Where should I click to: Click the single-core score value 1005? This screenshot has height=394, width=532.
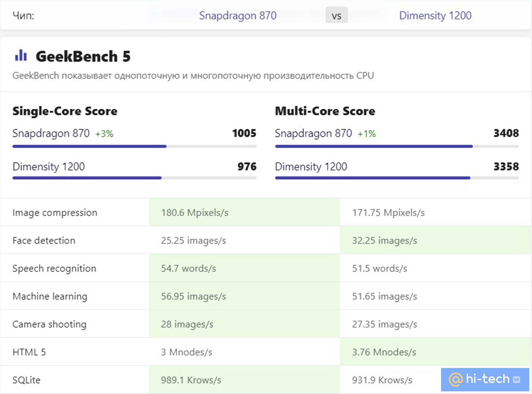point(244,133)
